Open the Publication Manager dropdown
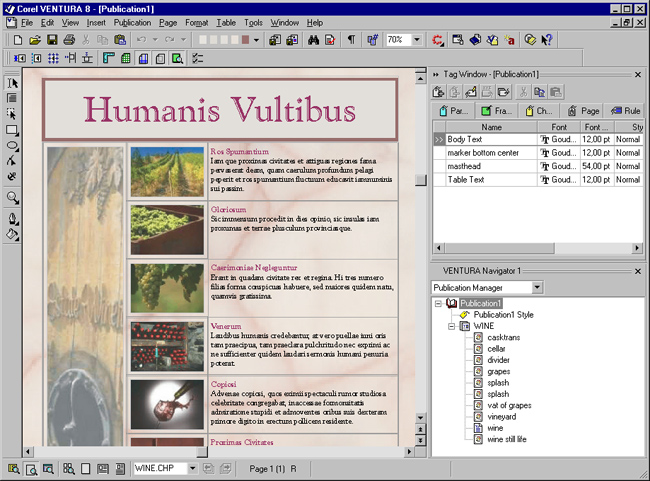This screenshot has width=650, height=481. (537, 288)
